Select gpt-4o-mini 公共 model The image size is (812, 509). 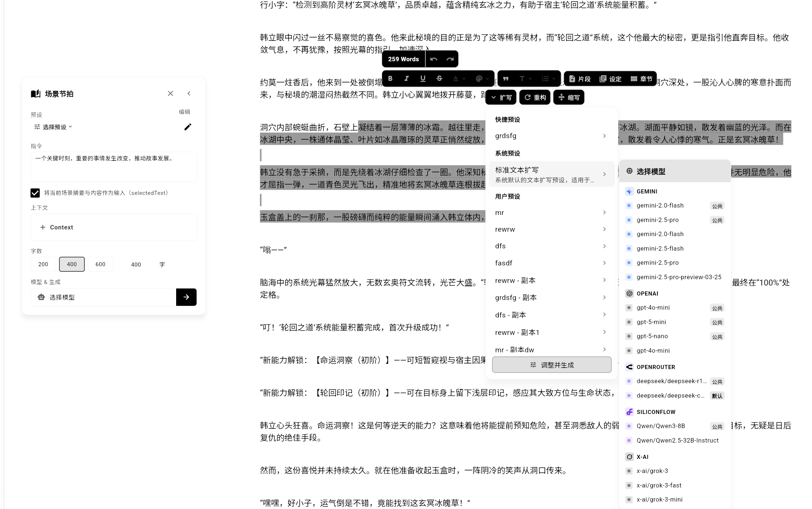[674, 308]
